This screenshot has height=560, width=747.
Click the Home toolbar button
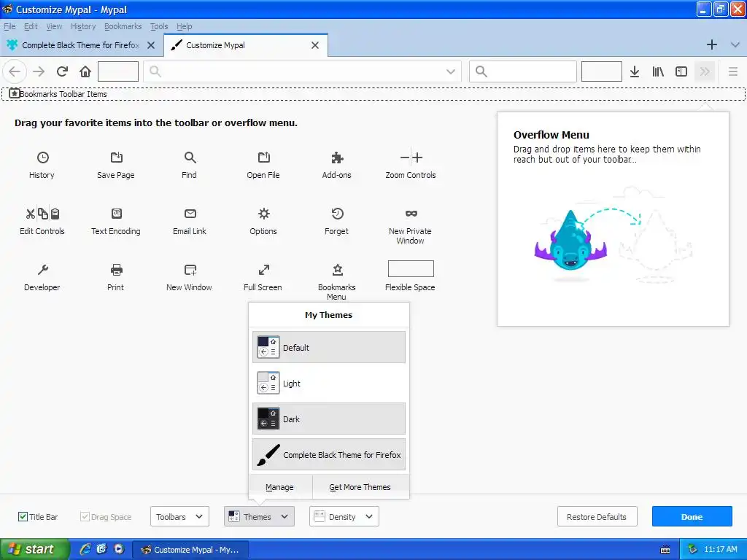pos(85,71)
